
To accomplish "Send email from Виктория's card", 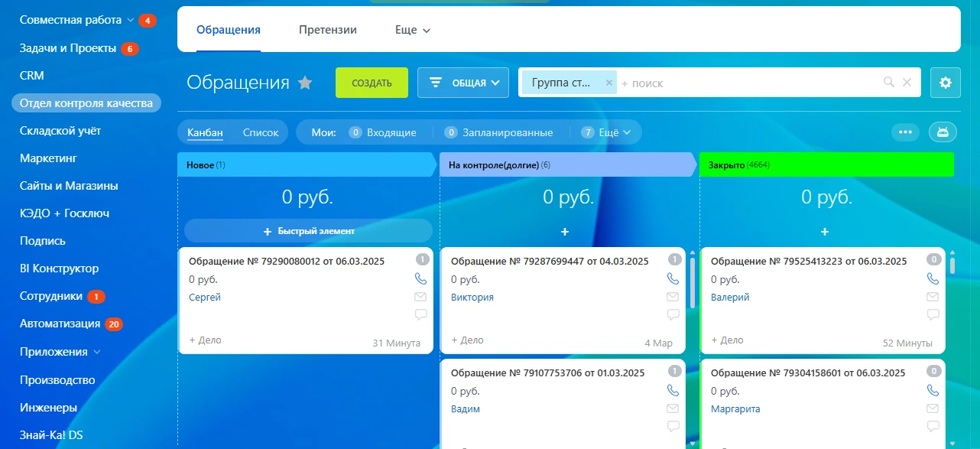I will (x=673, y=297).
